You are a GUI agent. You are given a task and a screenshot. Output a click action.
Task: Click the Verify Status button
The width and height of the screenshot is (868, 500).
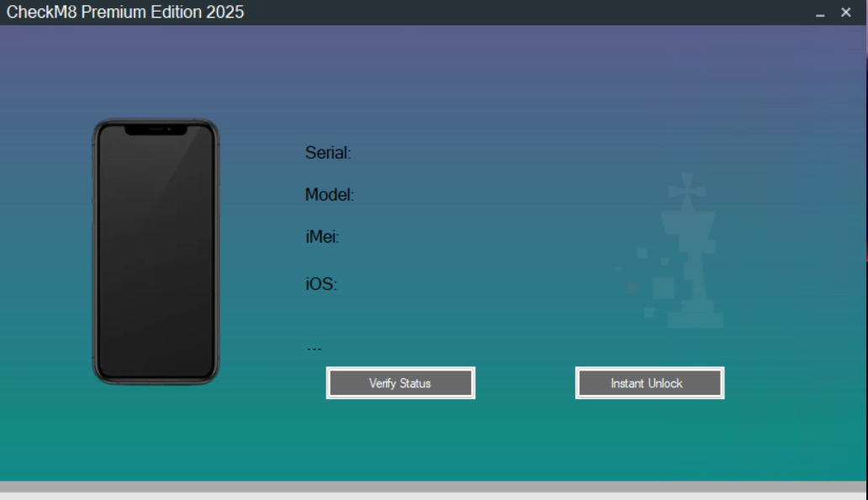tap(400, 383)
